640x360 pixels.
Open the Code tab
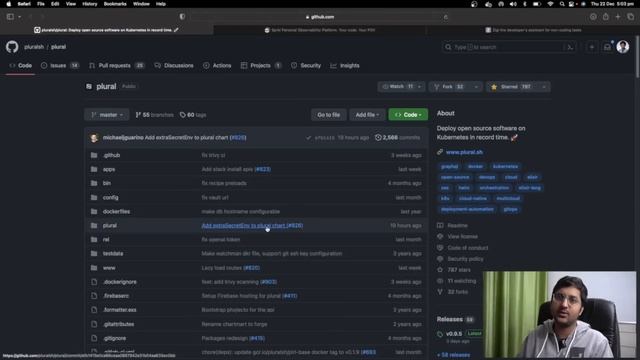pyautogui.click(x=20, y=65)
